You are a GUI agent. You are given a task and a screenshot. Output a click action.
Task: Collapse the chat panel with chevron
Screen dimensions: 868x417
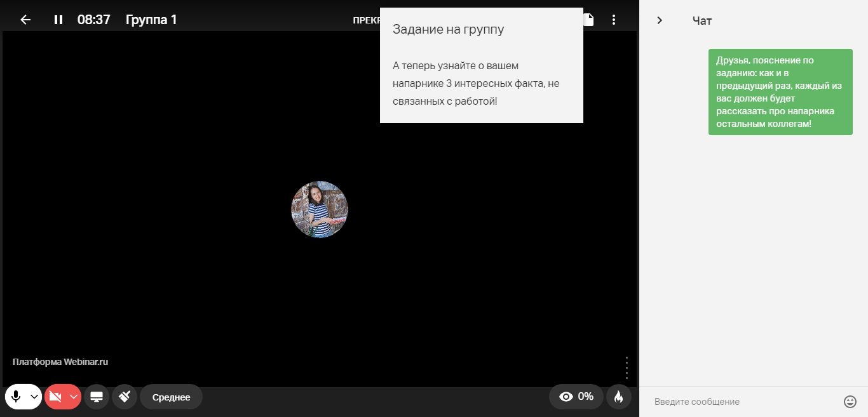[660, 20]
